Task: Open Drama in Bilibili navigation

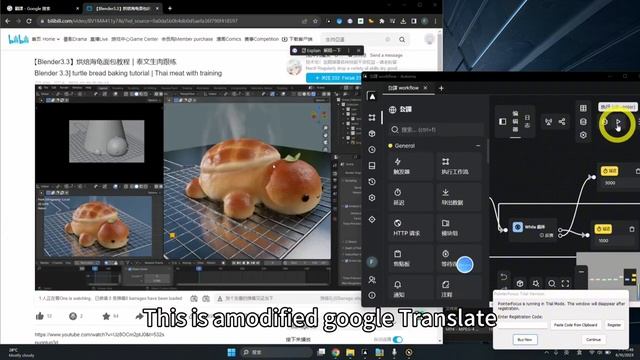Action: click(76, 39)
